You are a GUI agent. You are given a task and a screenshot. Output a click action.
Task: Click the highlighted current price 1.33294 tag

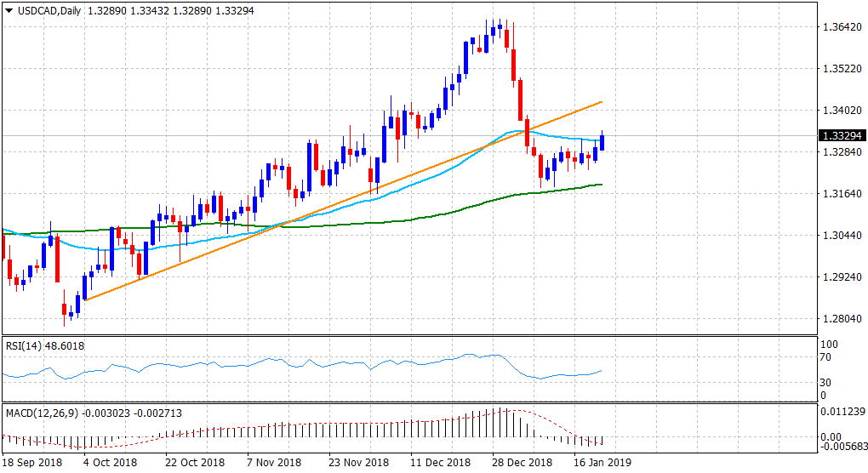[840, 135]
